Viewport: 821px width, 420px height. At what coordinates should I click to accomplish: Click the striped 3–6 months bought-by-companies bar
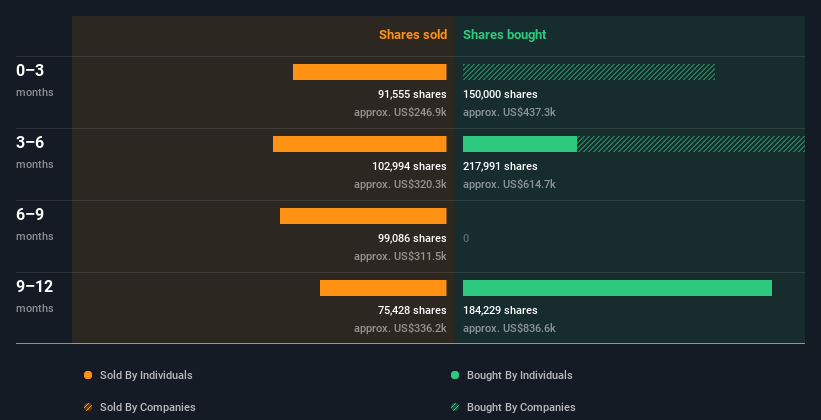[x=691, y=144]
